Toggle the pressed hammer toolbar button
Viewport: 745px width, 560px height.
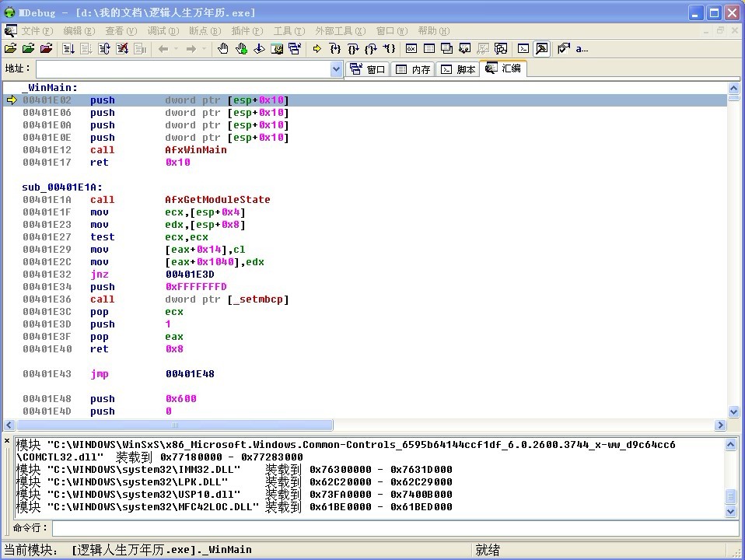click(541, 48)
